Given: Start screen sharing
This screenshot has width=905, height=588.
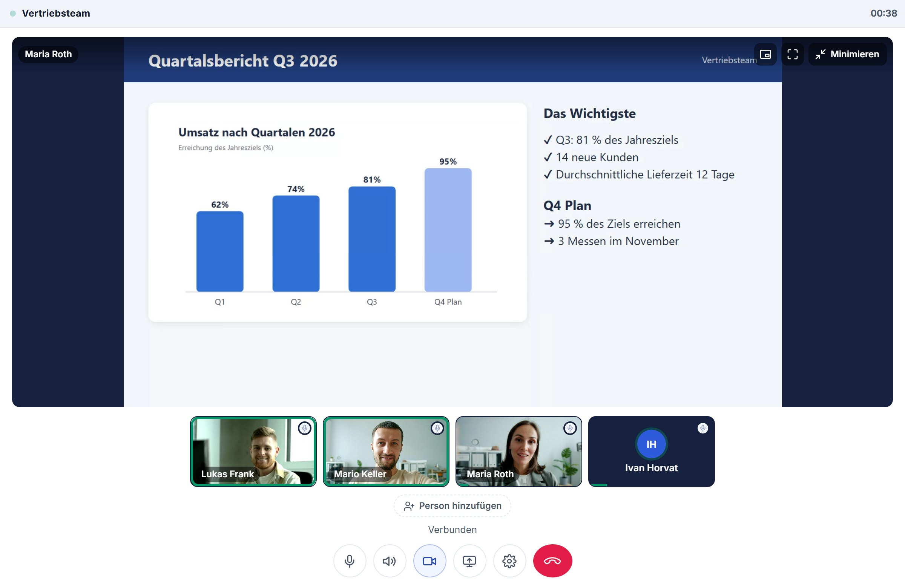Looking at the screenshot, I should tap(469, 560).
